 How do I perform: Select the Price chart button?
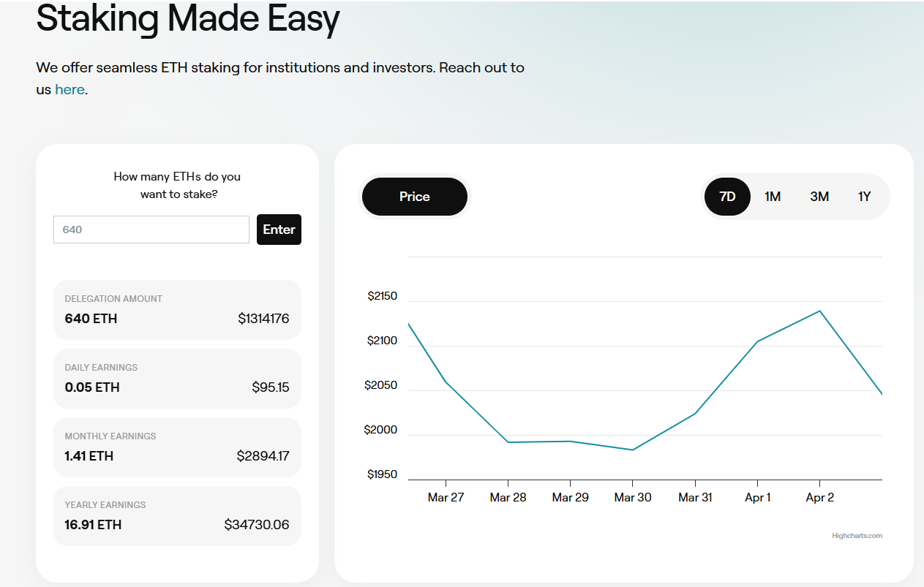(x=414, y=197)
